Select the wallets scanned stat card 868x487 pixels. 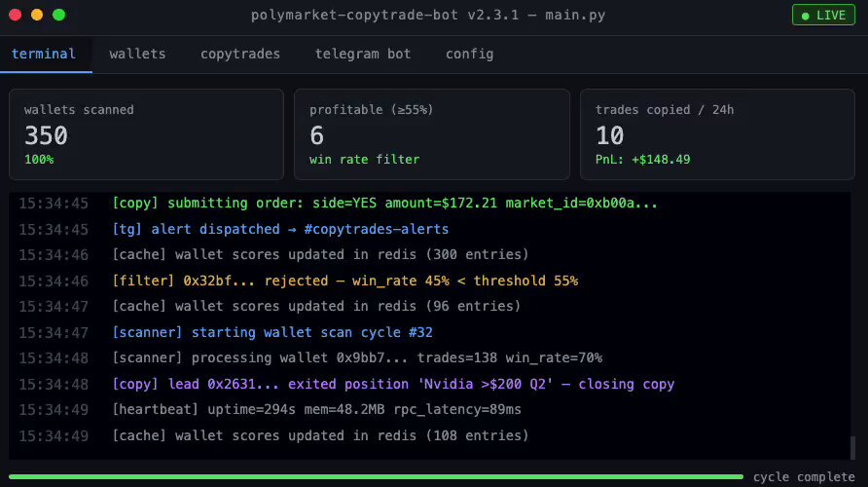(146, 134)
